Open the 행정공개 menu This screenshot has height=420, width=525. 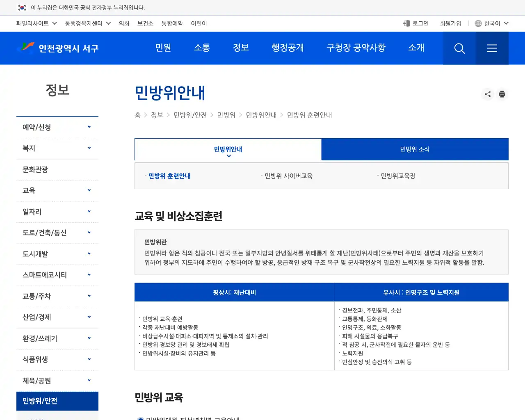(288, 48)
